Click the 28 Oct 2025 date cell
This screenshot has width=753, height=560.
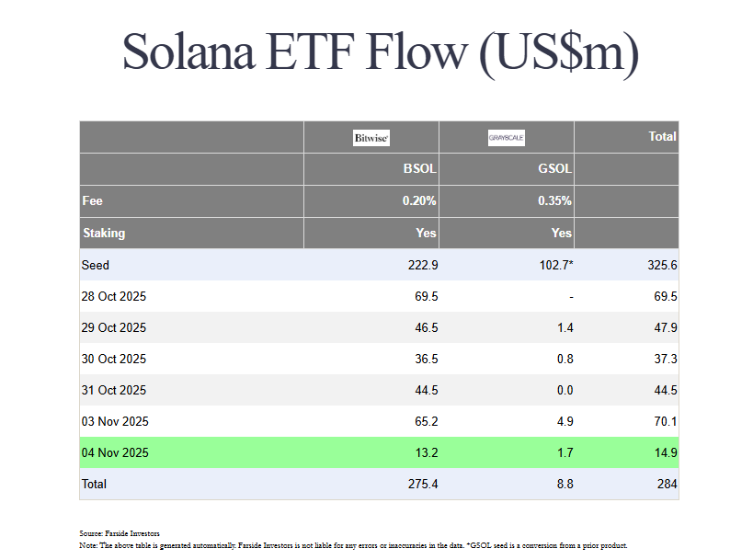(114, 297)
